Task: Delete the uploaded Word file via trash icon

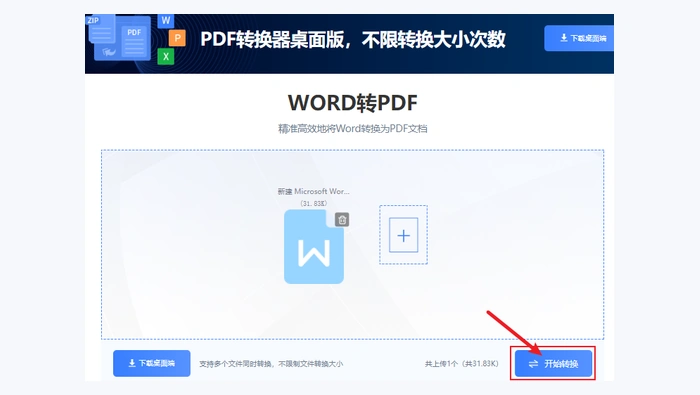Action: [x=342, y=220]
